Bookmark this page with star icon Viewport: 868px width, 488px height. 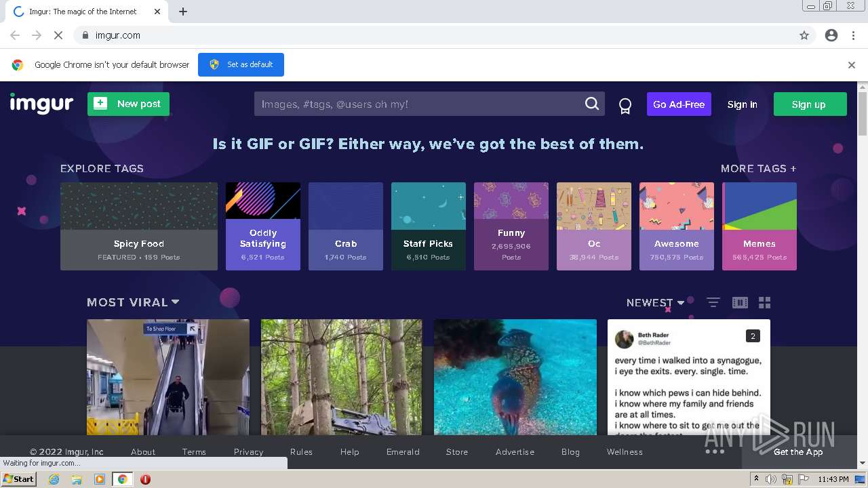(x=804, y=35)
